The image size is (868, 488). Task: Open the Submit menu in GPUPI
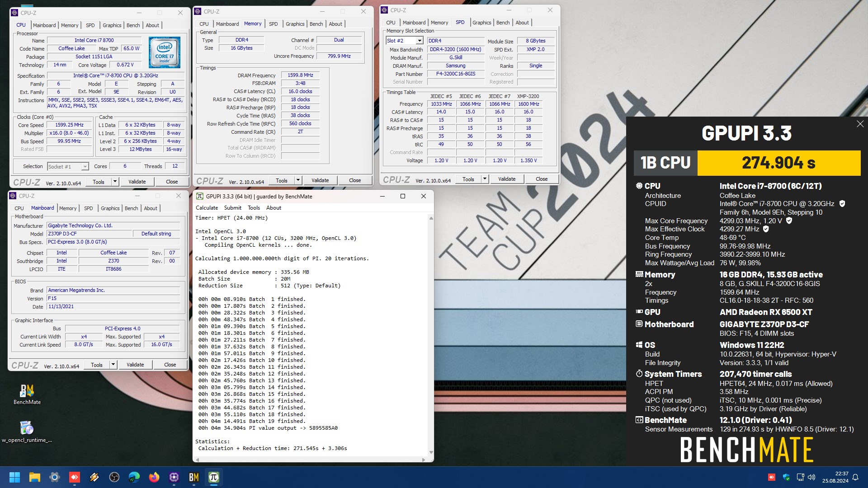[232, 208]
